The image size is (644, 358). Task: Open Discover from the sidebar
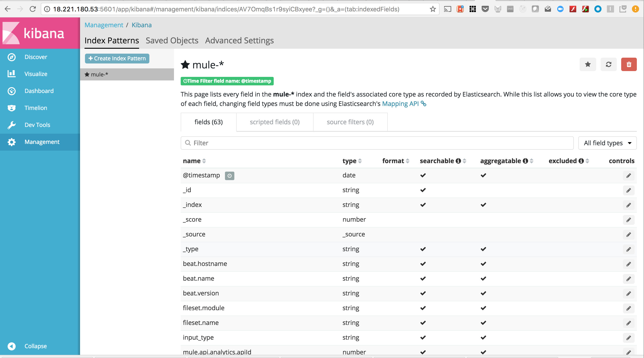[36, 57]
